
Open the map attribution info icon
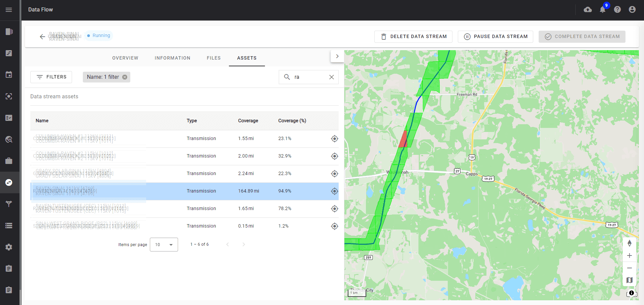(632, 293)
